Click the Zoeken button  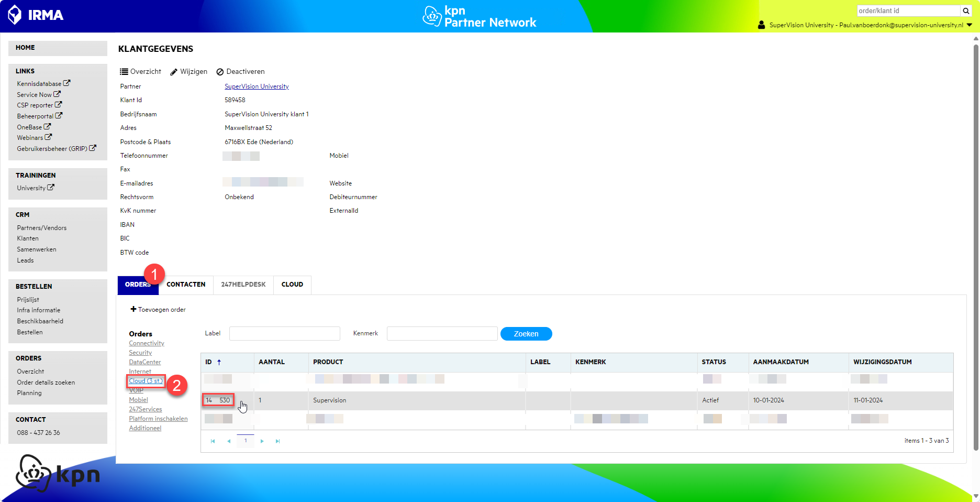(x=526, y=334)
